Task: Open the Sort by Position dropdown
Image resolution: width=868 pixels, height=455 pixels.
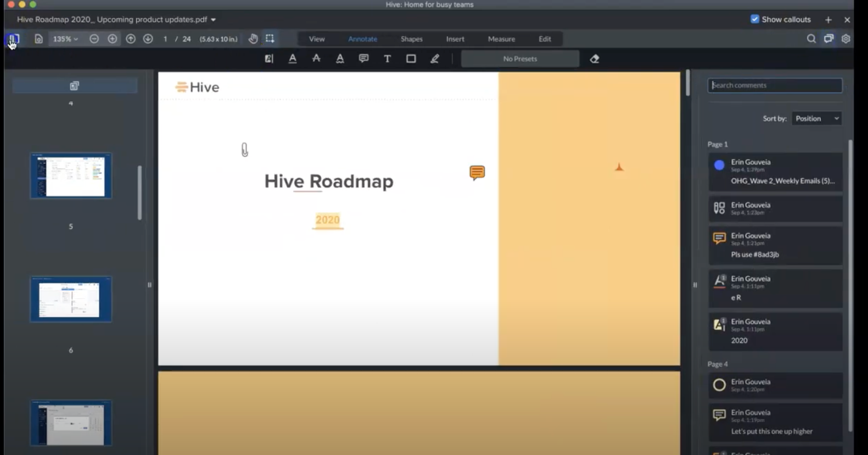Action: pyautogui.click(x=817, y=119)
